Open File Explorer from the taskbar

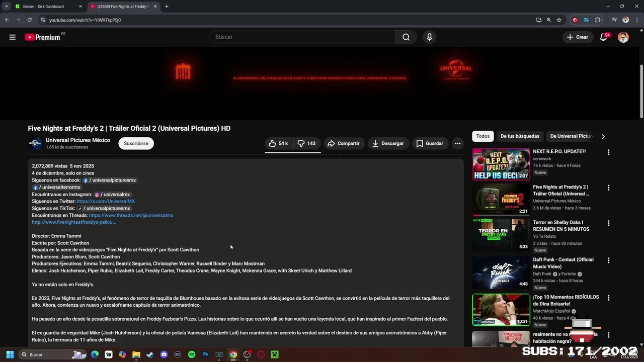pyautogui.click(x=136, y=354)
